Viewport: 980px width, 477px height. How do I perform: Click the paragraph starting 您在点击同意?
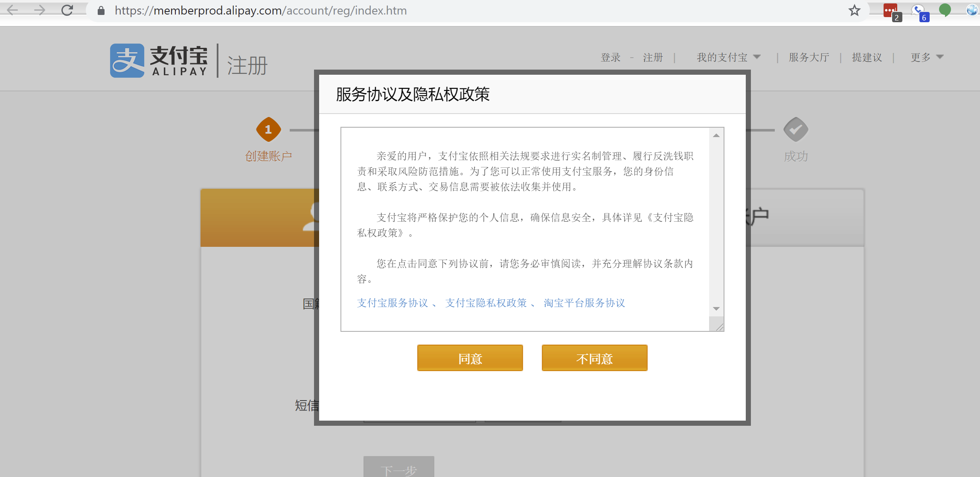click(x=526, y=271)
